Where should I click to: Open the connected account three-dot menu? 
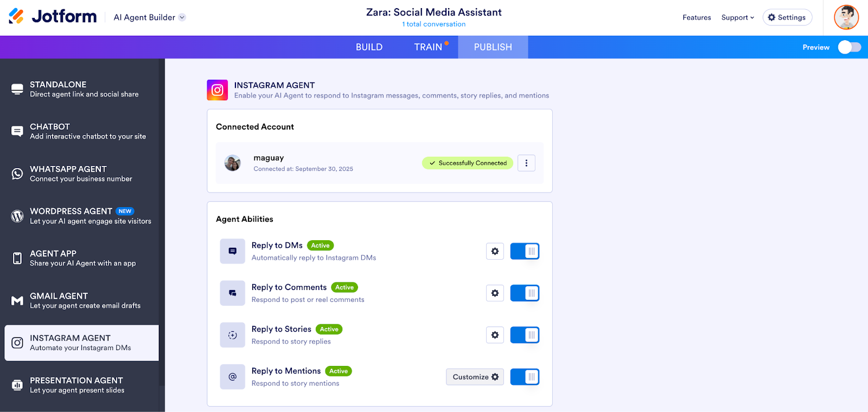(526, 163)
